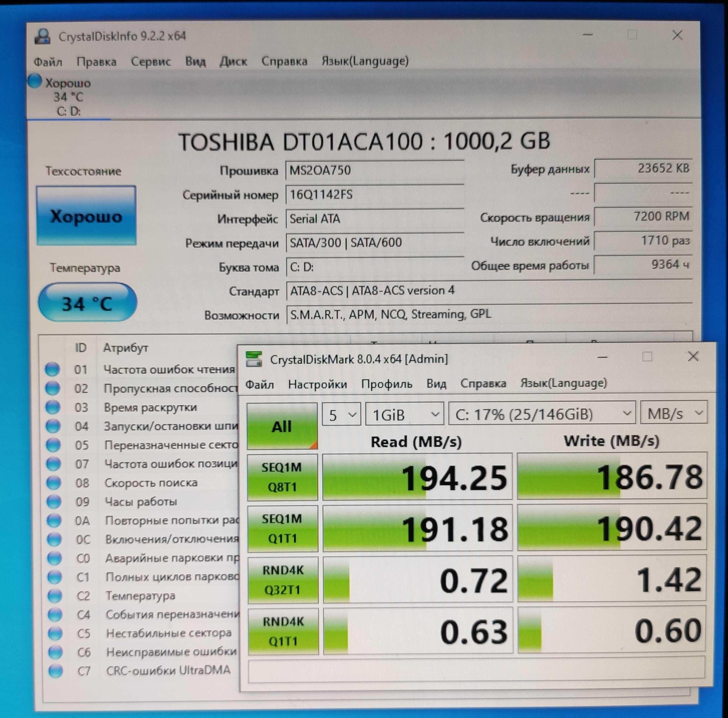Open Диск menu in CrystalDiskInfo
The height and width of the screenshot is (718, 728).
click(233, 61)
